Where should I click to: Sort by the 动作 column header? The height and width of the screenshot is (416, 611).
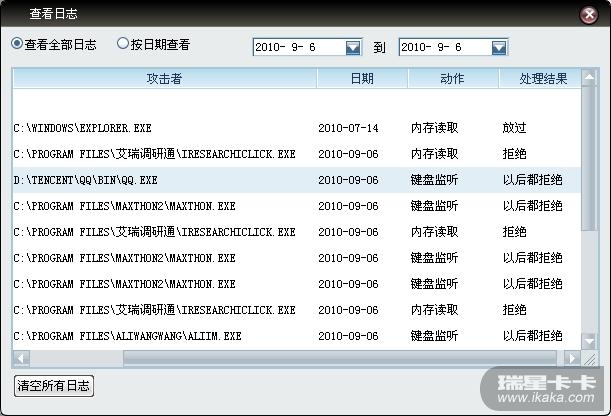453,79
